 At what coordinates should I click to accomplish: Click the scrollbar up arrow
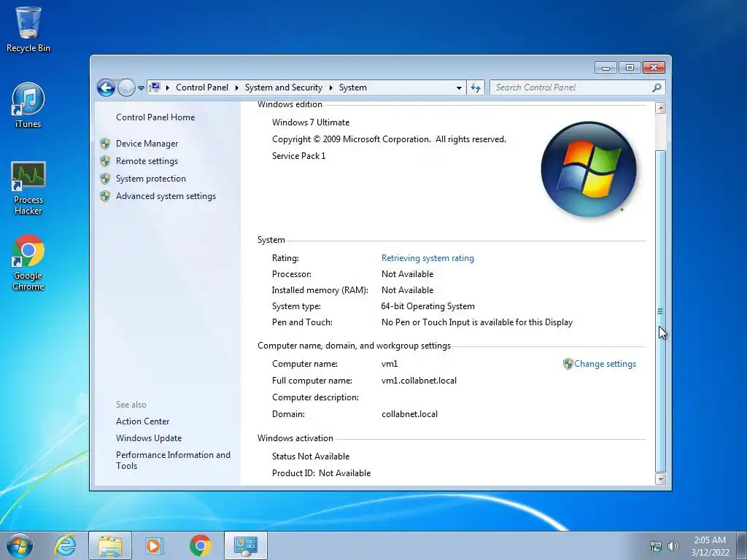(660, 108)
